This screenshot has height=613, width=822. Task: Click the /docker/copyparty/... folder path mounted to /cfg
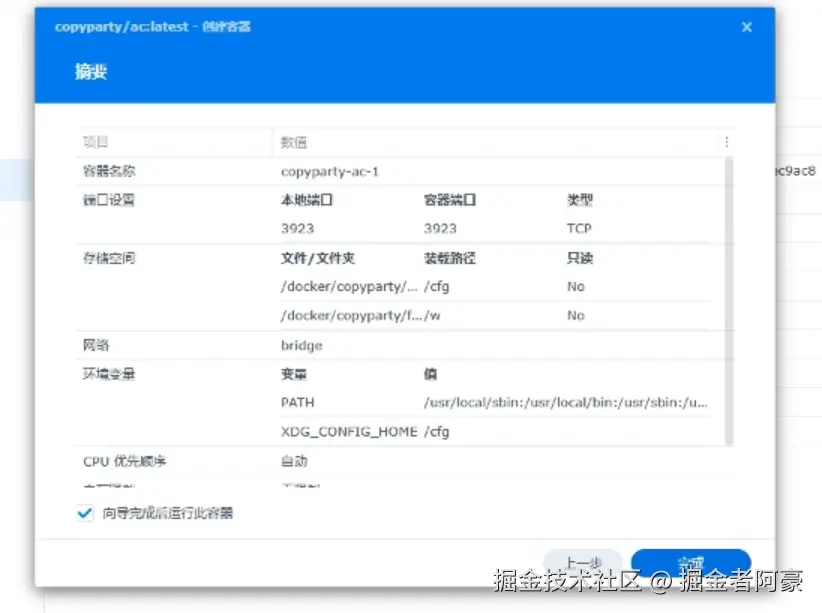pos(349,286)
